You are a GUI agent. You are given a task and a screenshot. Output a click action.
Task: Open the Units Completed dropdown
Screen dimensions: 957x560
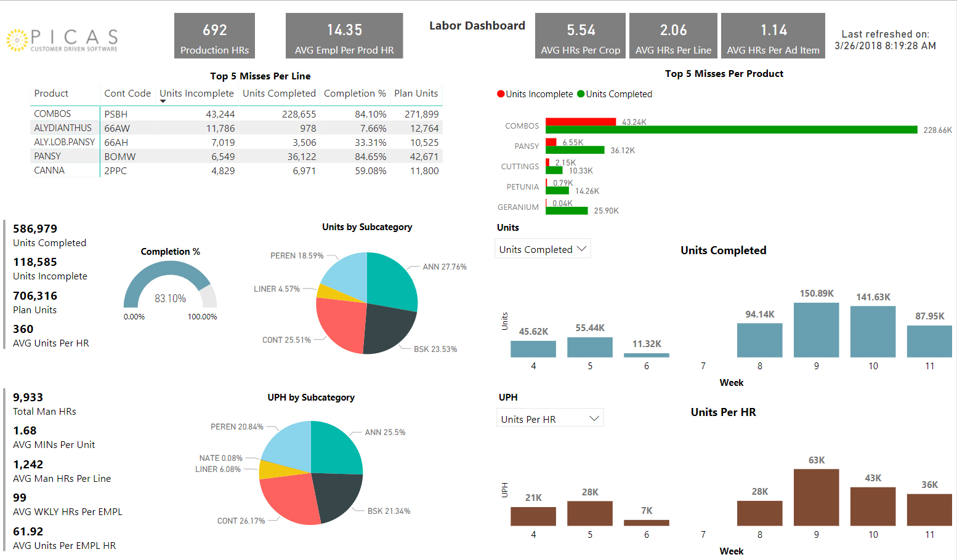point(543,249)
